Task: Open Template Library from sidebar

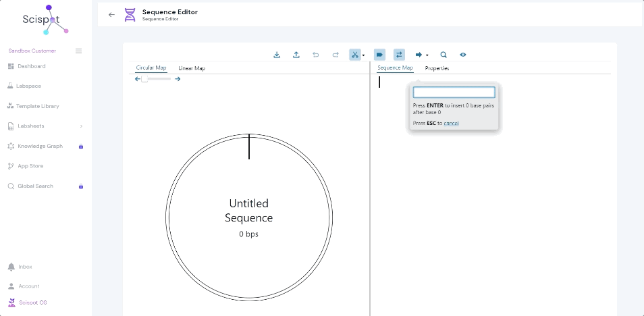Action: tap(38, 106)
